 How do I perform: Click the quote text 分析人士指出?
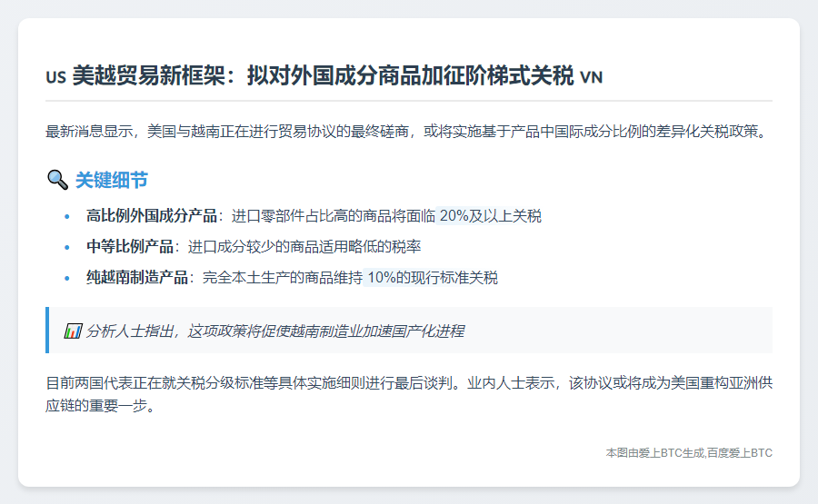[x=274, y=331]
